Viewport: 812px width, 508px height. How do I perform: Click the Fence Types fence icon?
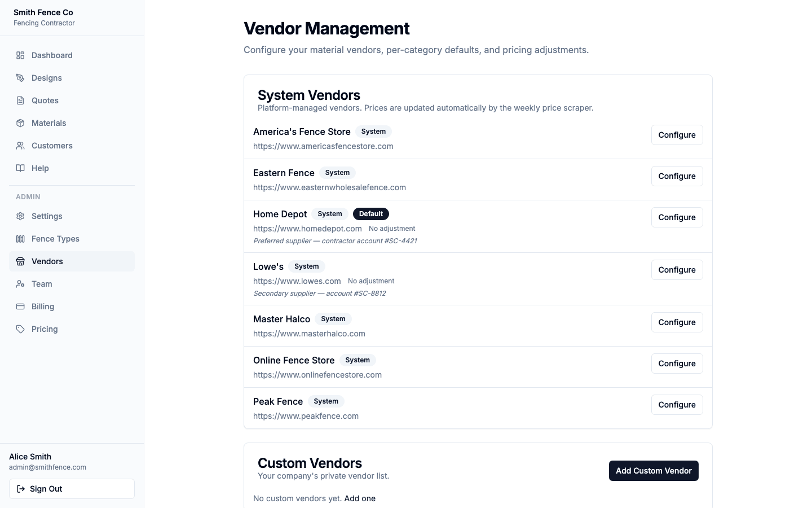(x=20, y=239)
